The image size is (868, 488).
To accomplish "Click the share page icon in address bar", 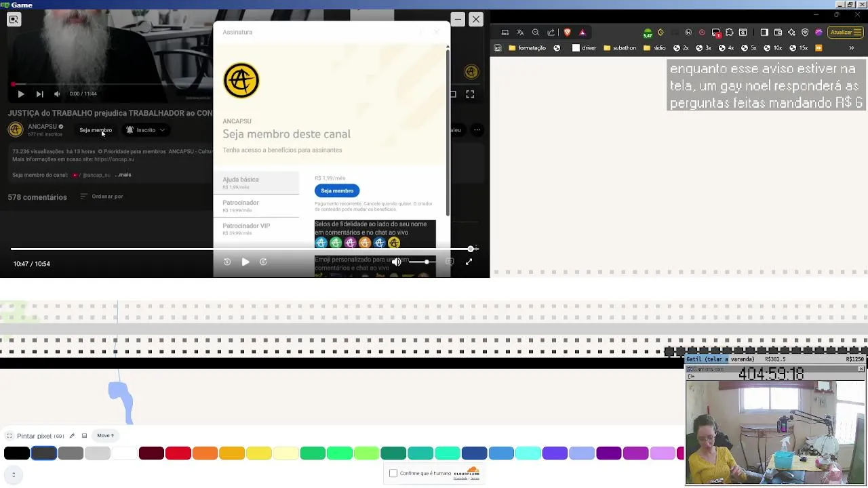I will pyautogui.click(x=551, y=32).
